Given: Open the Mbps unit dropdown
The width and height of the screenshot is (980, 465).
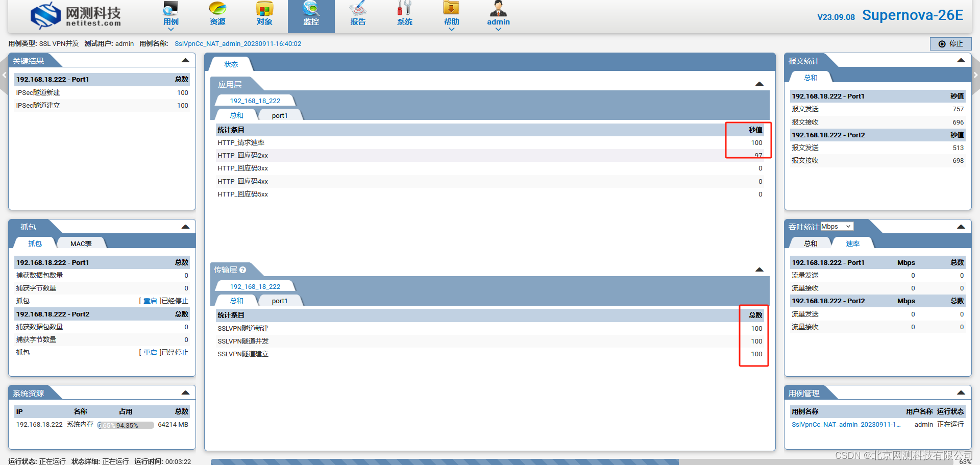Looking at the screenshot, I should 837,227.
